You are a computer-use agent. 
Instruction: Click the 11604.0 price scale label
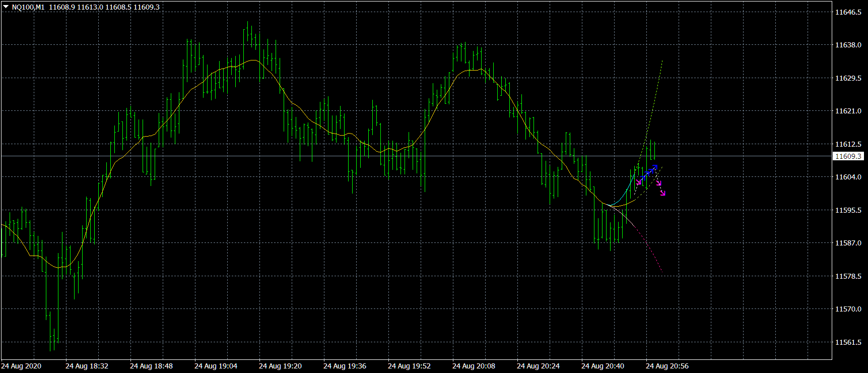click(x=848, y=177)
